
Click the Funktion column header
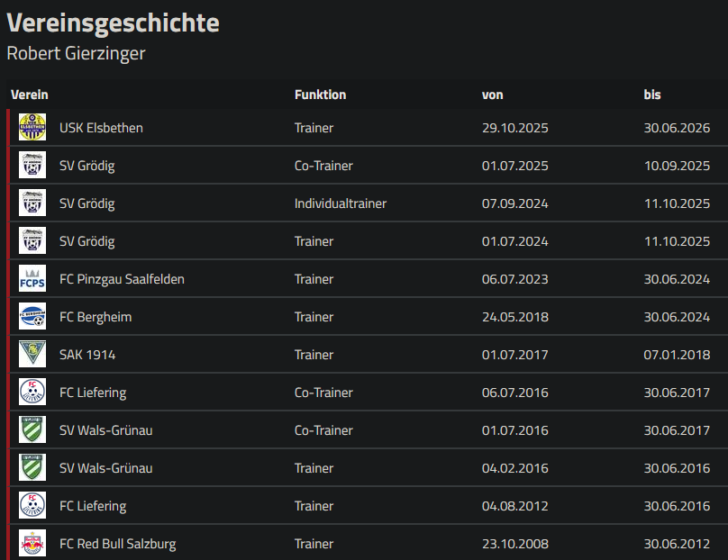[x=320, y=95]
